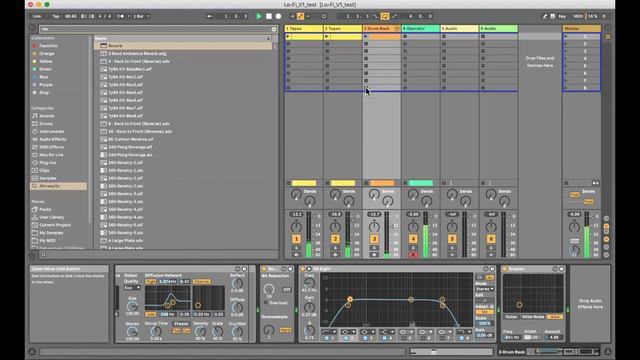The width and height of the screenshot is (640, 360).
Task: Toggle Draw Mode pencil icon
Action: [x=544, y=16]
